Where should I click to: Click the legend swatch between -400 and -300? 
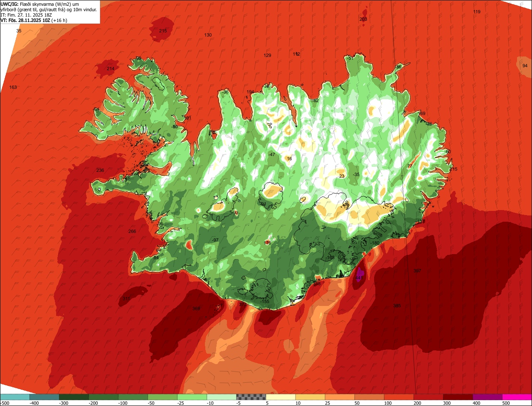coord(44,396)
